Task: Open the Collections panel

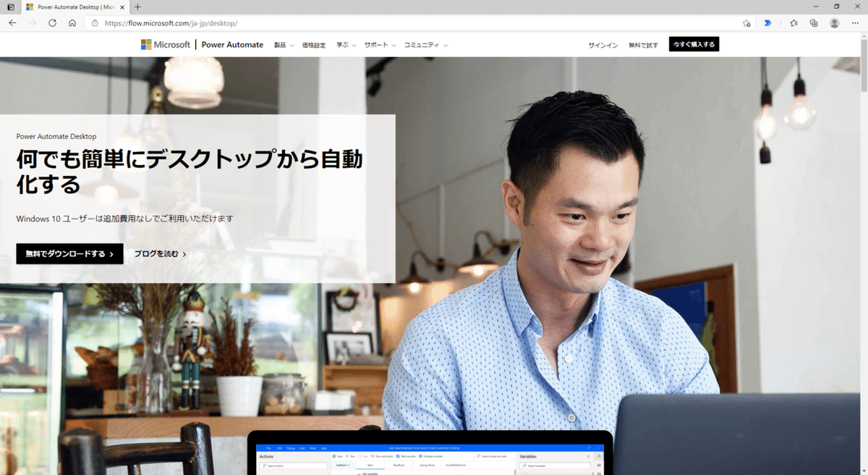Action: point(814,23)
